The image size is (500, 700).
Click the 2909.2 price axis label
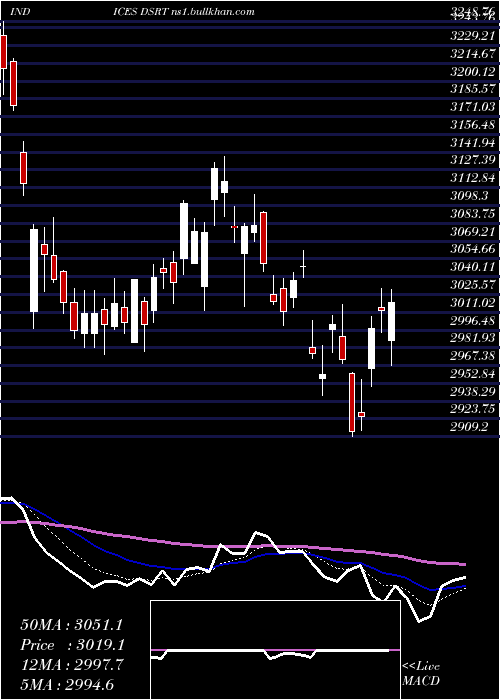pos(469,427)
